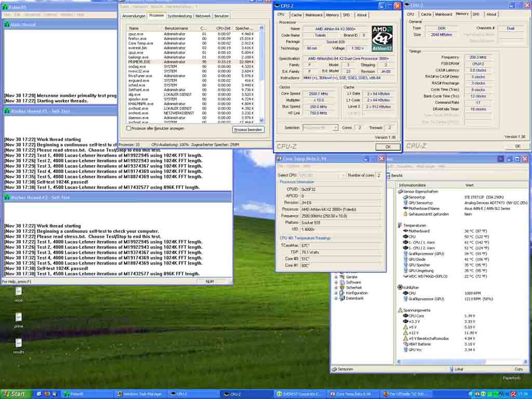Select the Core Temp.exe process row
The height and width of the screenshot is (399, 532).
[192, 44]
